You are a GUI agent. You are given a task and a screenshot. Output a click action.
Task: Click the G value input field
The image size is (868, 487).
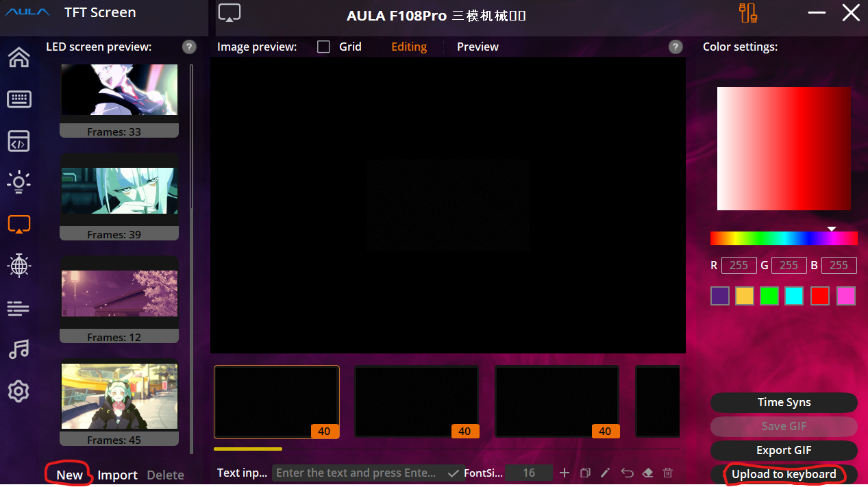tap(789, 265)
